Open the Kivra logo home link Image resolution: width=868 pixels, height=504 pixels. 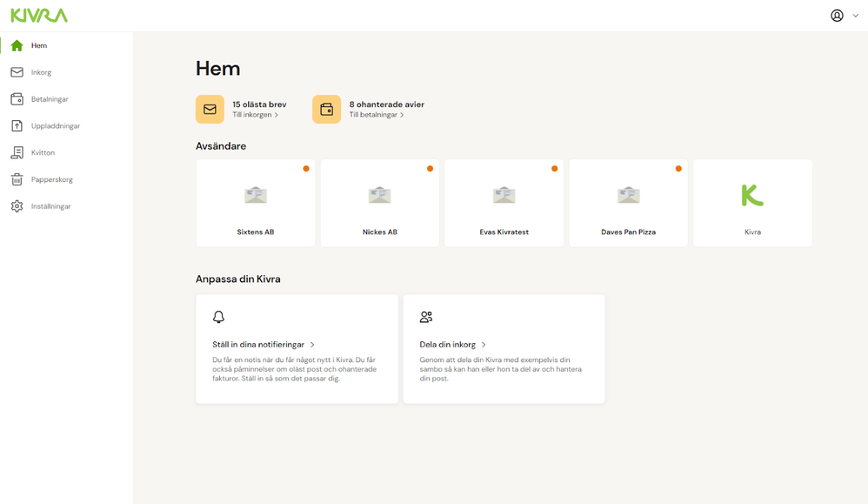coord(39,16)
